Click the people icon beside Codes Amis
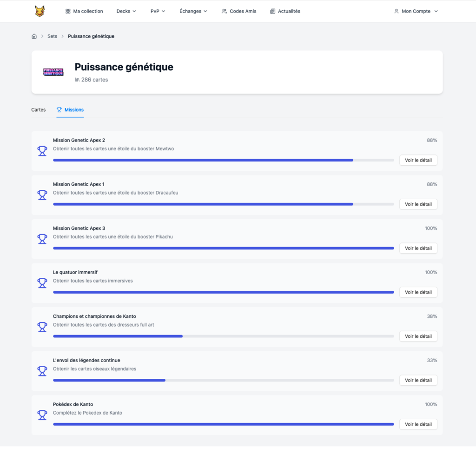The height and width of the screenshot is (450, 476). coord(224,11)
